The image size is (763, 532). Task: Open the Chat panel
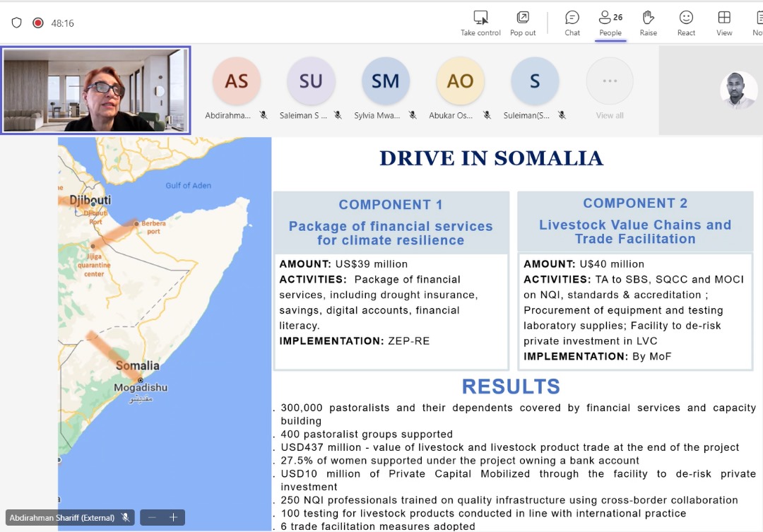click(x=572, y=23)
